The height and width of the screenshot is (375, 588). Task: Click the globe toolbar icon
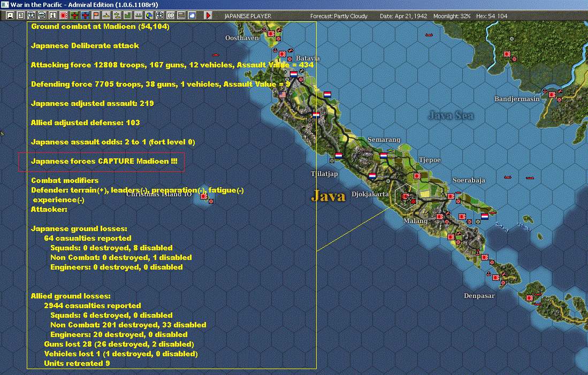[x=149, y=16]
